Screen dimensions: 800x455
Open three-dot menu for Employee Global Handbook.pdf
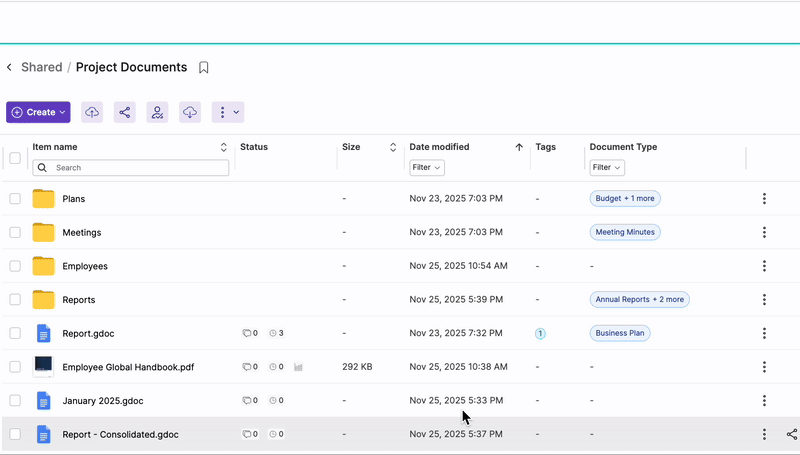pos(764,367)
